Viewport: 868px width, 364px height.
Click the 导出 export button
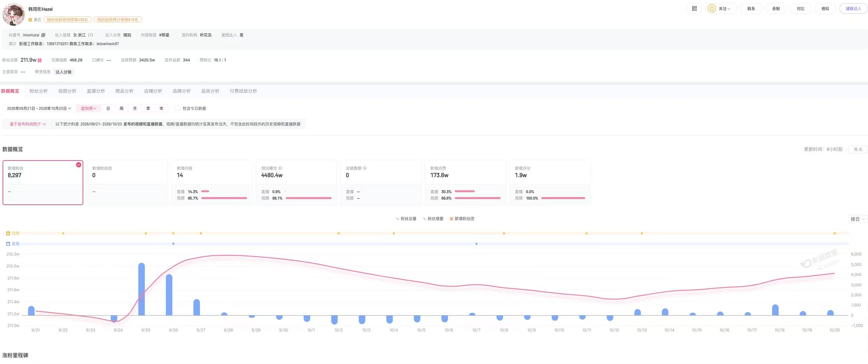[858, 149]
